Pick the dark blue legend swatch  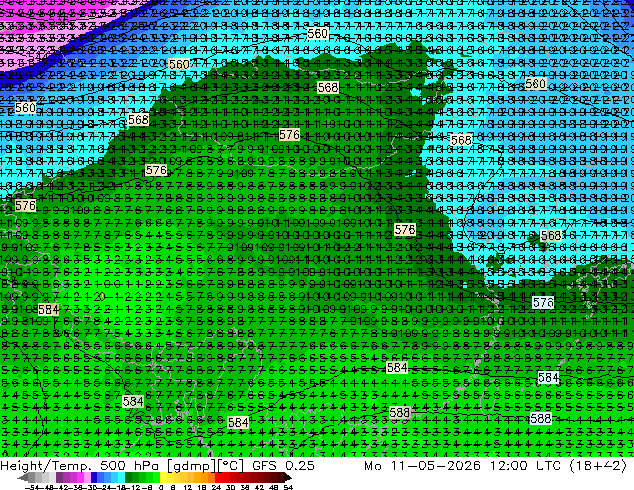coord(94,478)
